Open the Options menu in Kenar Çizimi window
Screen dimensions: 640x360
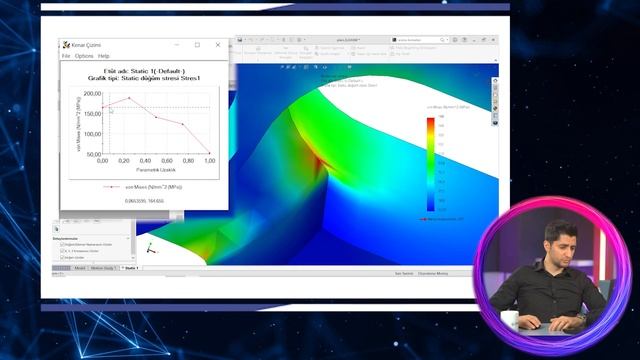(84, 56)
